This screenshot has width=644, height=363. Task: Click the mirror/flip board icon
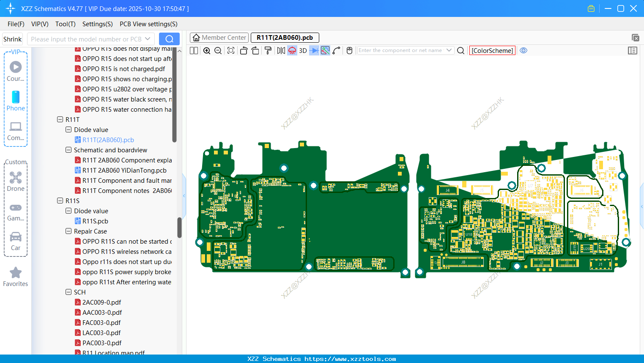(281, 51)
